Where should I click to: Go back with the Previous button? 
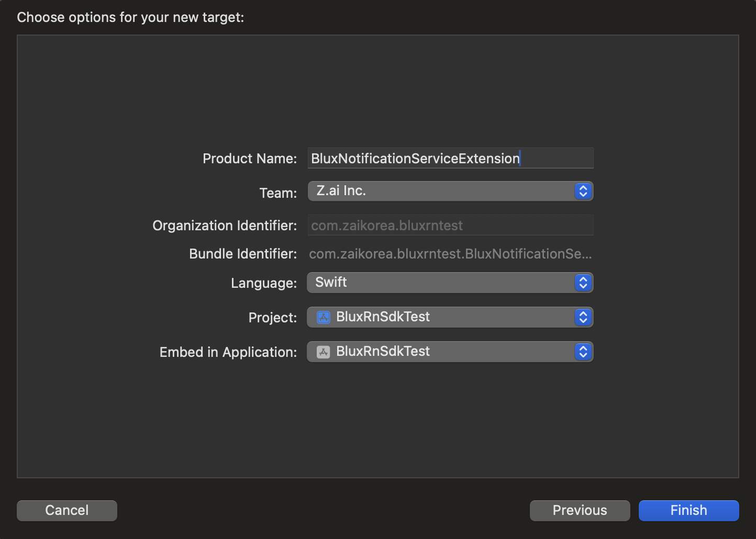point(580,510)
